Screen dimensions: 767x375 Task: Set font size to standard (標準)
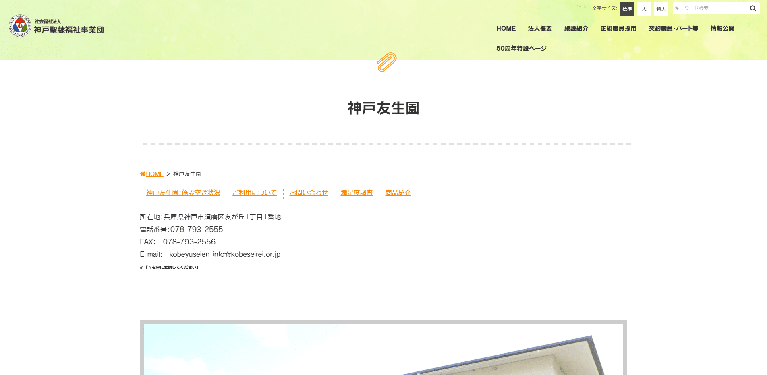[627, 9]
